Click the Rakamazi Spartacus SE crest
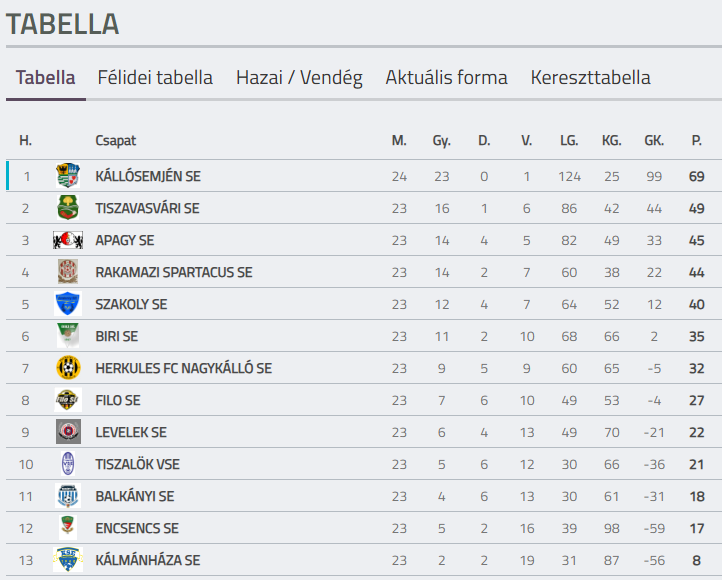This screenshot has width=722, height=580. [x=68, y=272]
